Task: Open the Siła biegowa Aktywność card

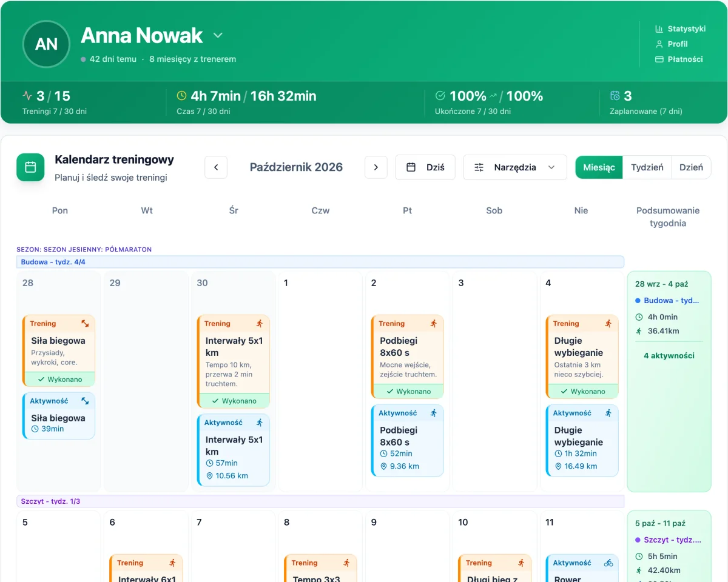Action: (59, 416)
